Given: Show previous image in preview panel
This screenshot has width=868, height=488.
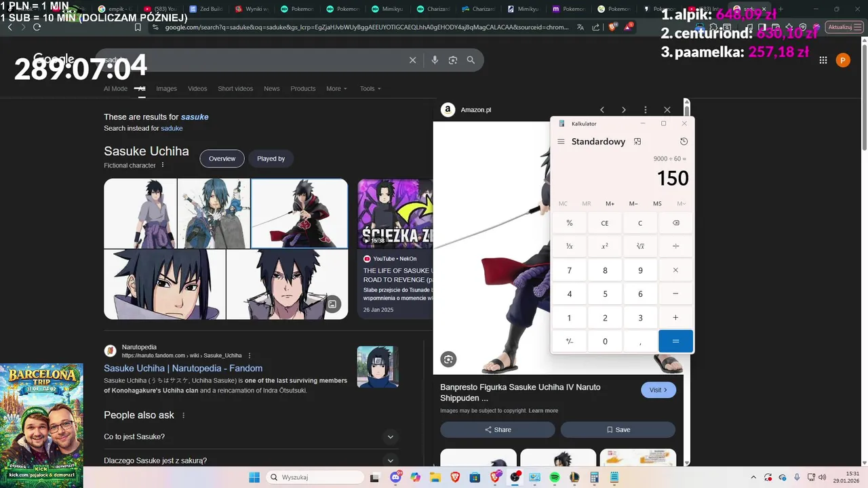Looking at the screenshot, I should point(601,110).
